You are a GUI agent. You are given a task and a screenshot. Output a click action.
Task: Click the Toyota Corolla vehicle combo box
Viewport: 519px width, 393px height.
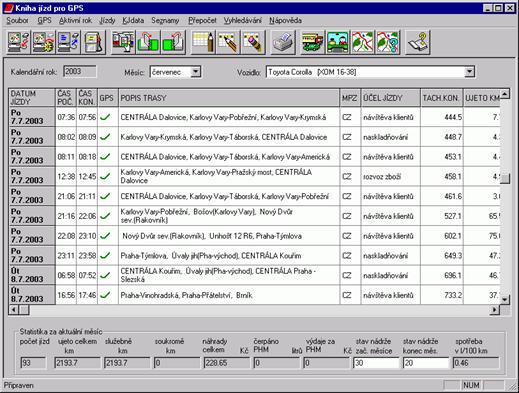coord(370,72)
